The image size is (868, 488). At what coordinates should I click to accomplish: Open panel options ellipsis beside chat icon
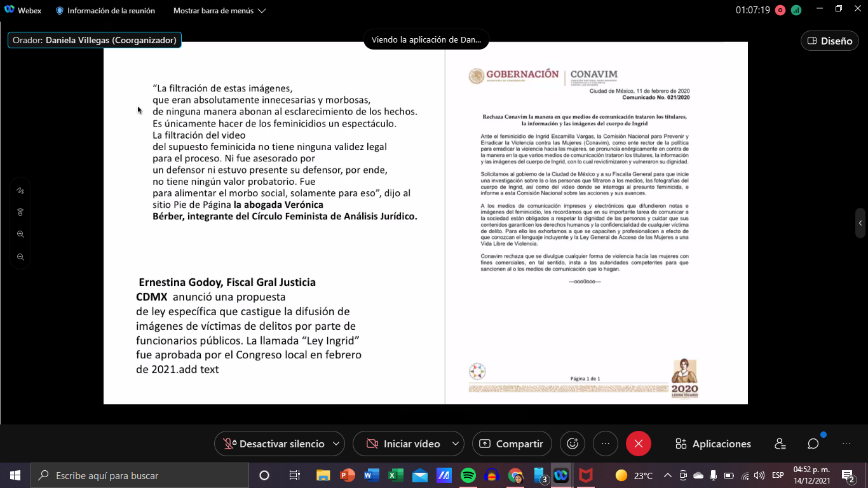pyautogui.click(x=846, y=444)
